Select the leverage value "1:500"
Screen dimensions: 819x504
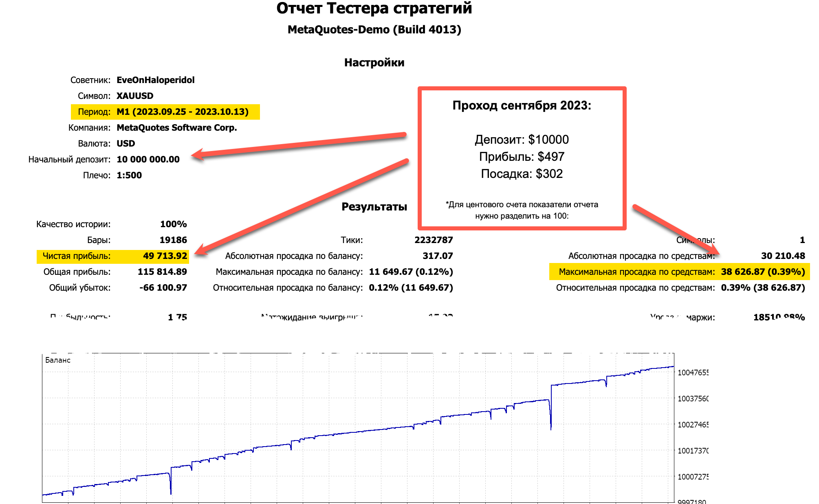point(129,175)
